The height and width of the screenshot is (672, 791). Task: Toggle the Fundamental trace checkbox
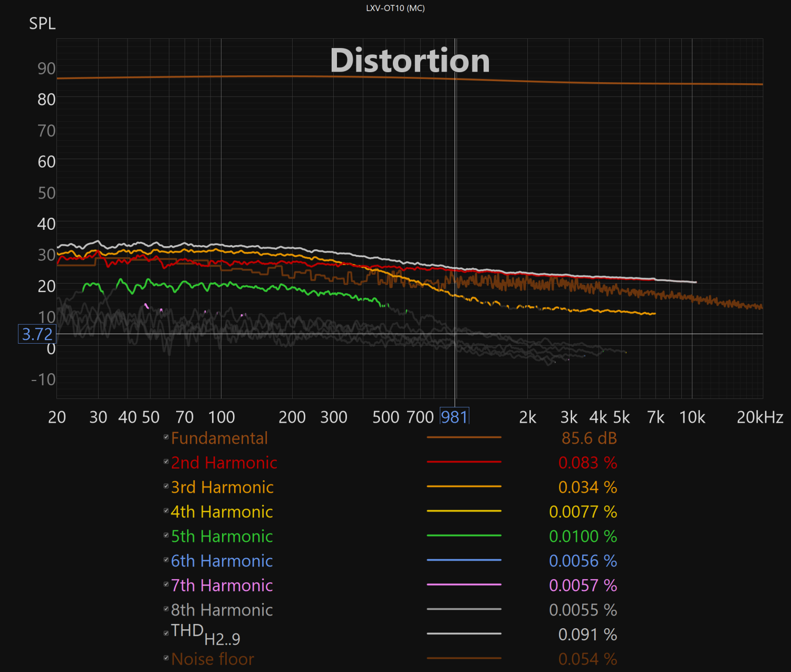pos(166,437)
